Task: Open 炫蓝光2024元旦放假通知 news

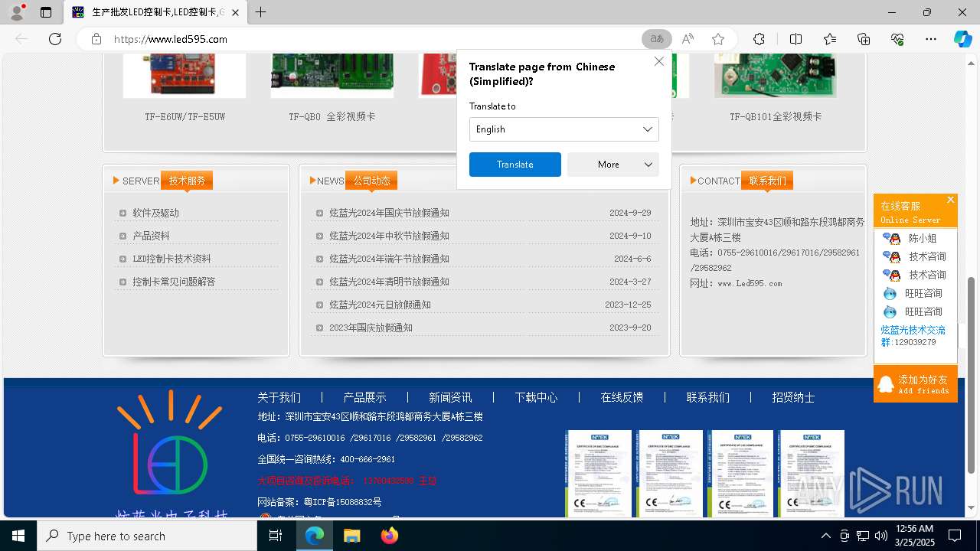Action: tap(380, 305)
